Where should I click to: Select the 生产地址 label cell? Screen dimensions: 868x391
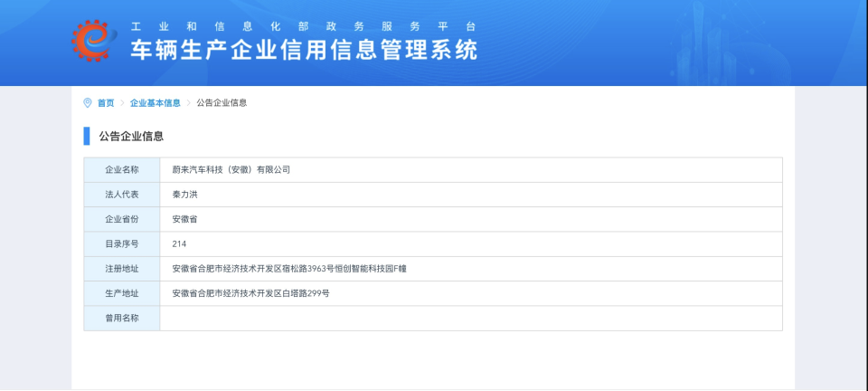point(122,293)
